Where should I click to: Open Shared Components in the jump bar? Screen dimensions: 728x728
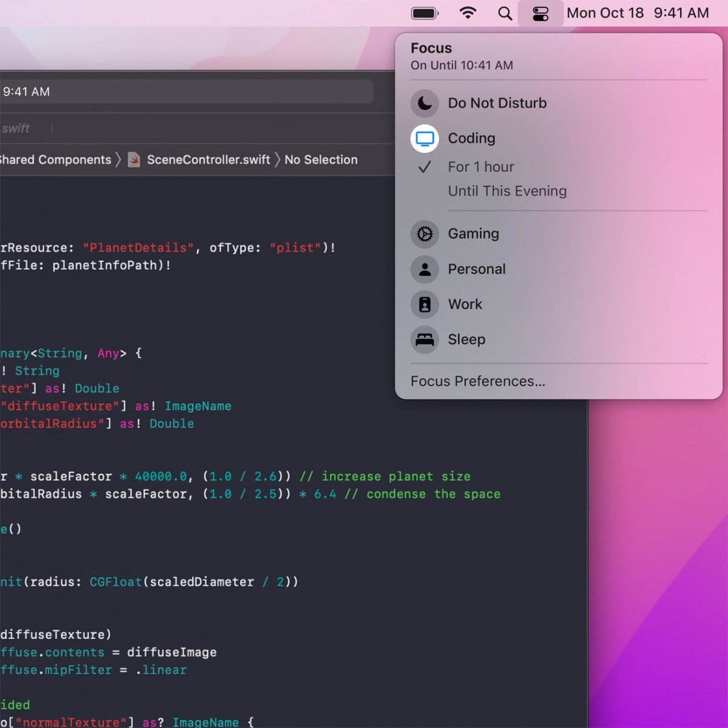56,160
